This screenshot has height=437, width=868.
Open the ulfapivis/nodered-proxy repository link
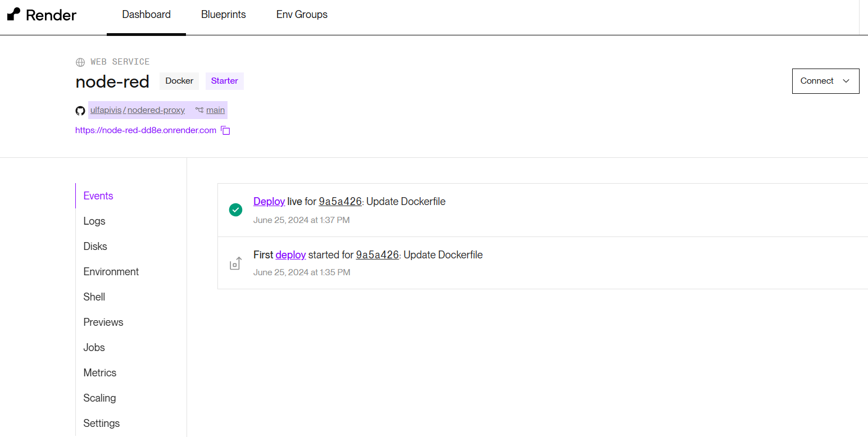tap(137, 110)
